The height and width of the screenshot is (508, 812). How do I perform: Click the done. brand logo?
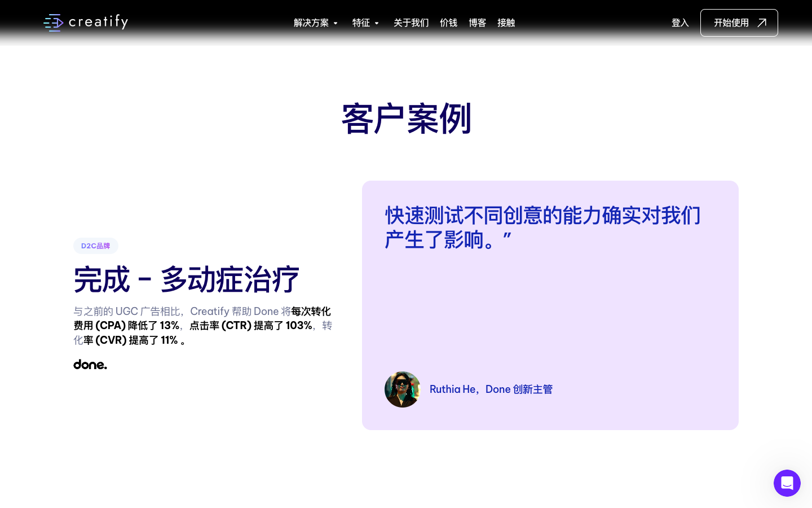tap(90, 365)
